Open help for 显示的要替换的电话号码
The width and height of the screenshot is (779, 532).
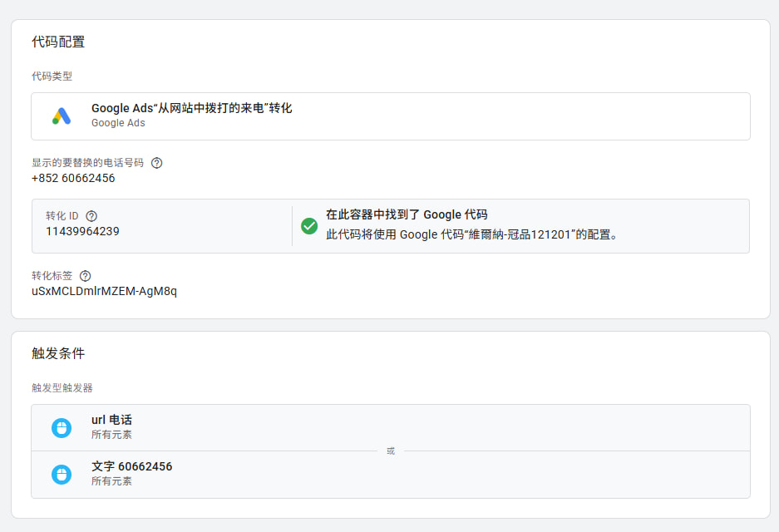point(157,163)
